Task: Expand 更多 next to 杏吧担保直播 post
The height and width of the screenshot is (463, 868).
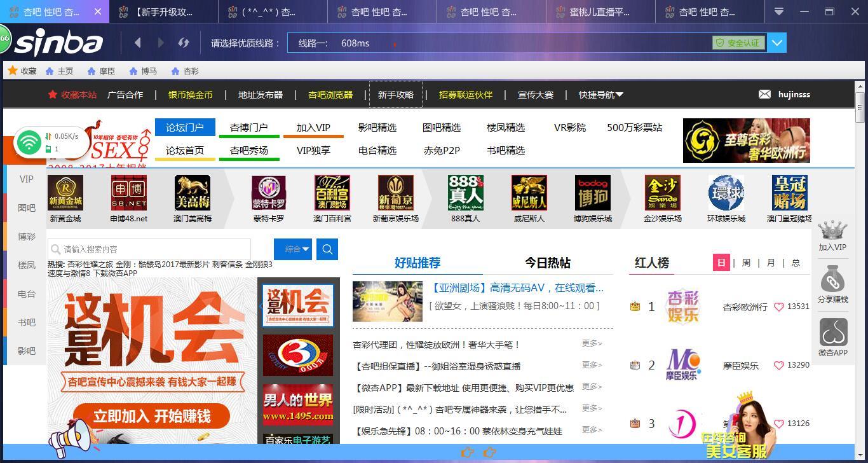Action: (592, 365)
